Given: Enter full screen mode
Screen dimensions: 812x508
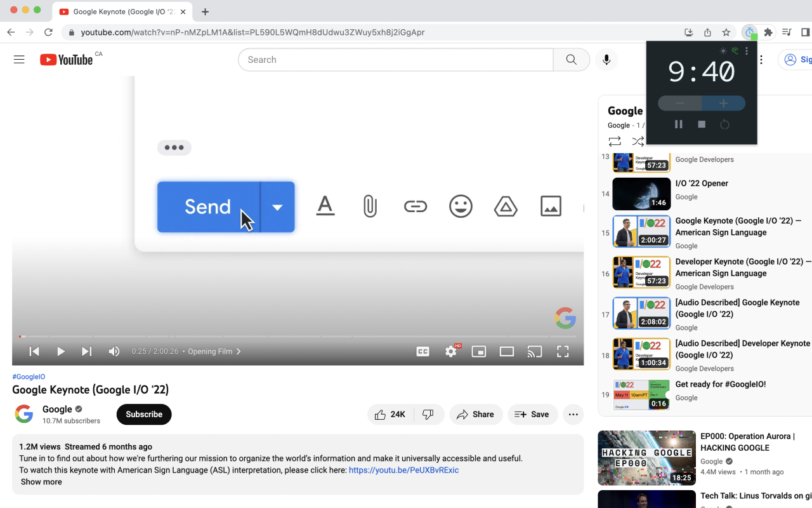Looking at the screenshot, I should [x=563, y=351].
